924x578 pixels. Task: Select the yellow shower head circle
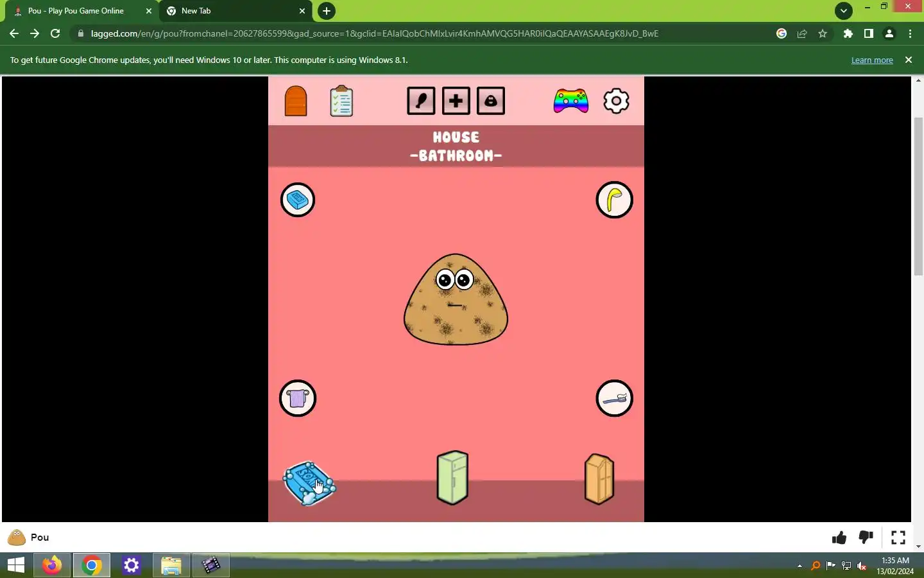[614, 200]
